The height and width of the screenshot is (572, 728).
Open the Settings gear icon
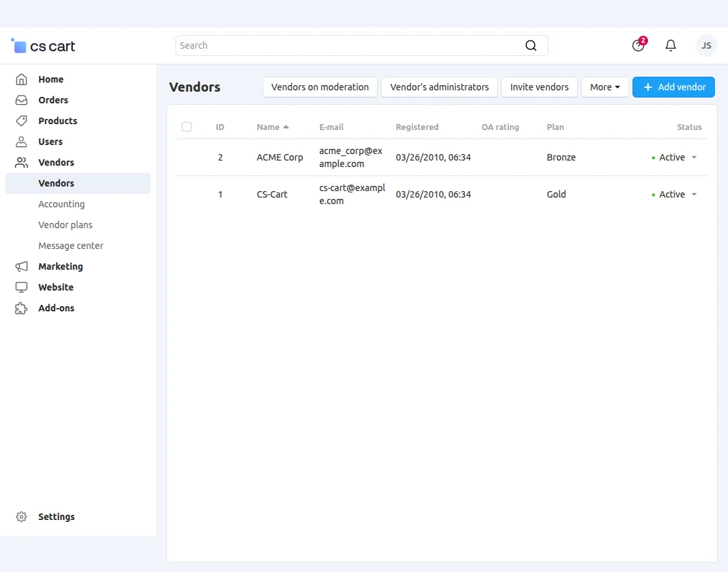pos(21,517)
